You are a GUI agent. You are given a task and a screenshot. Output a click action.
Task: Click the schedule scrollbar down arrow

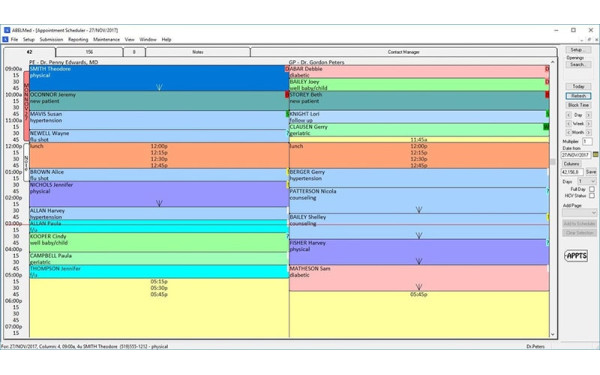pyautogui.click(x=553, y=334)
